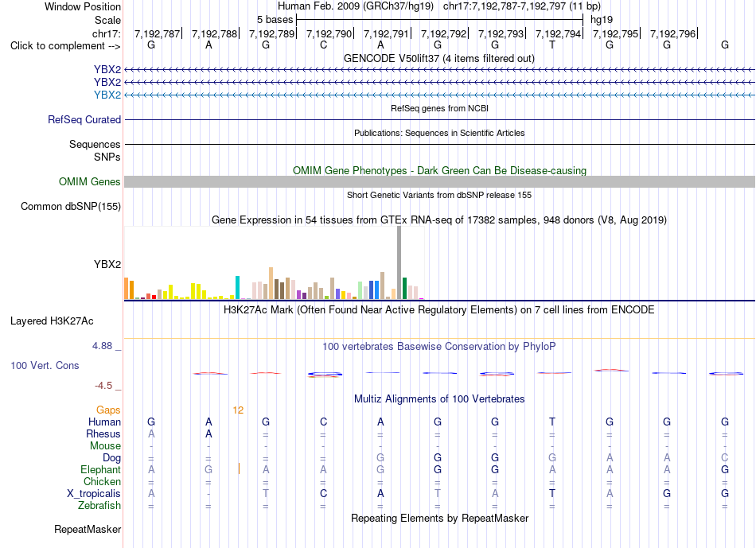This screenshot has width=756, height=548.
Task: Click the 7,192,796 coordinate on the ruler
Action: click(x=672, y=33)
